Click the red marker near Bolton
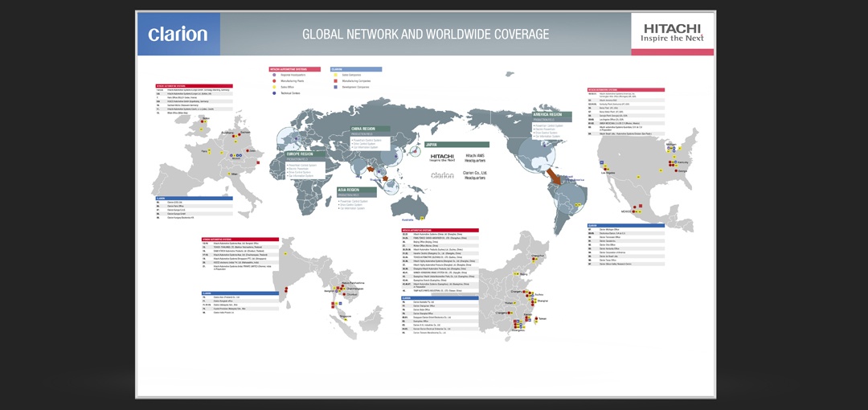This screenshot has width=868, height=410. click(x=202, y=121)
